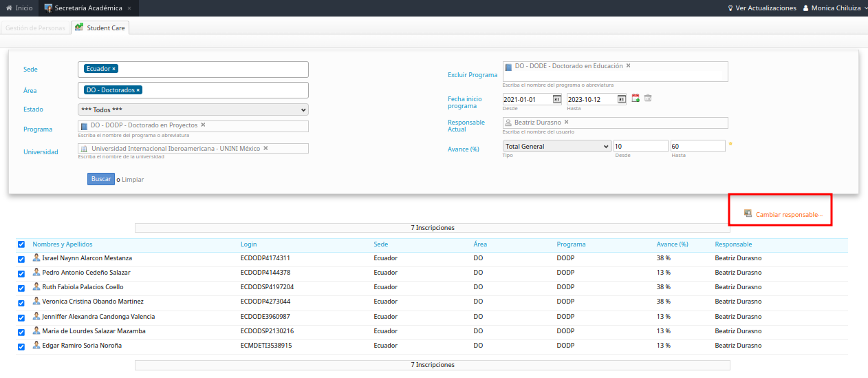This screenshot has width=868, height=378.
Task: Toggle the select-all checkbox in the table header
Action: (x=21, y=244)
